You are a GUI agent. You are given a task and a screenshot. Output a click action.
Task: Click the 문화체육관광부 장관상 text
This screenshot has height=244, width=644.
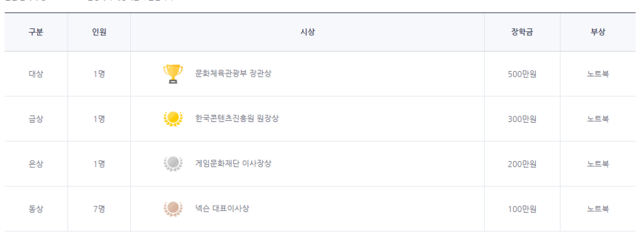[233, 74]
